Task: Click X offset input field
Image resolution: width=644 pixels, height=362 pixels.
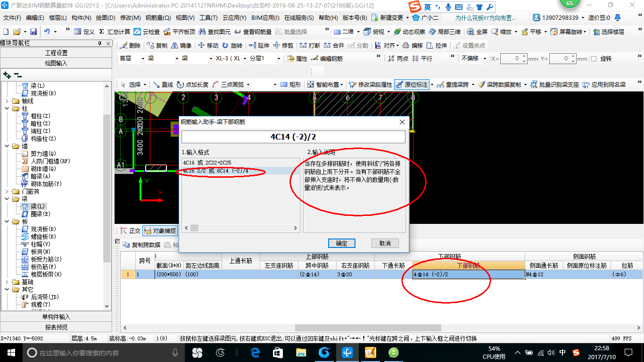Action: tap(512, 58)
